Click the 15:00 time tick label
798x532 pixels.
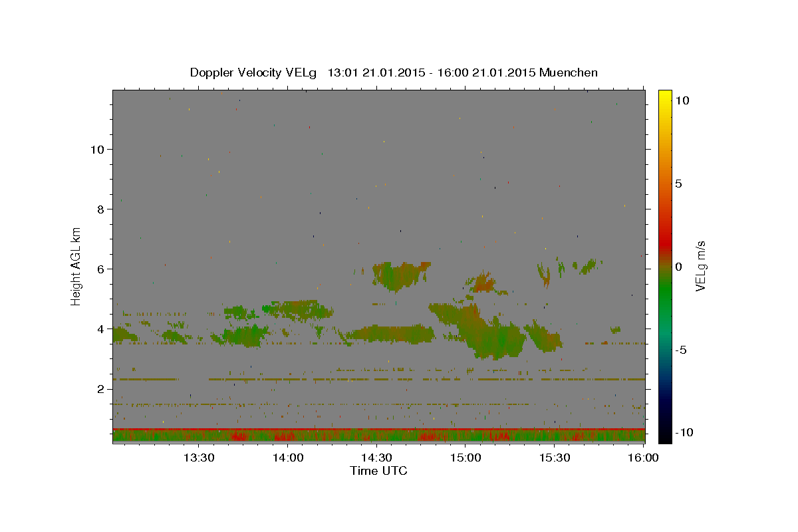(465, 458)
